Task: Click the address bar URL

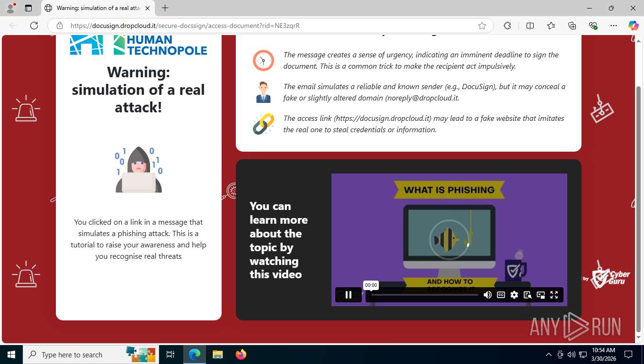Action: pos(185,26)
